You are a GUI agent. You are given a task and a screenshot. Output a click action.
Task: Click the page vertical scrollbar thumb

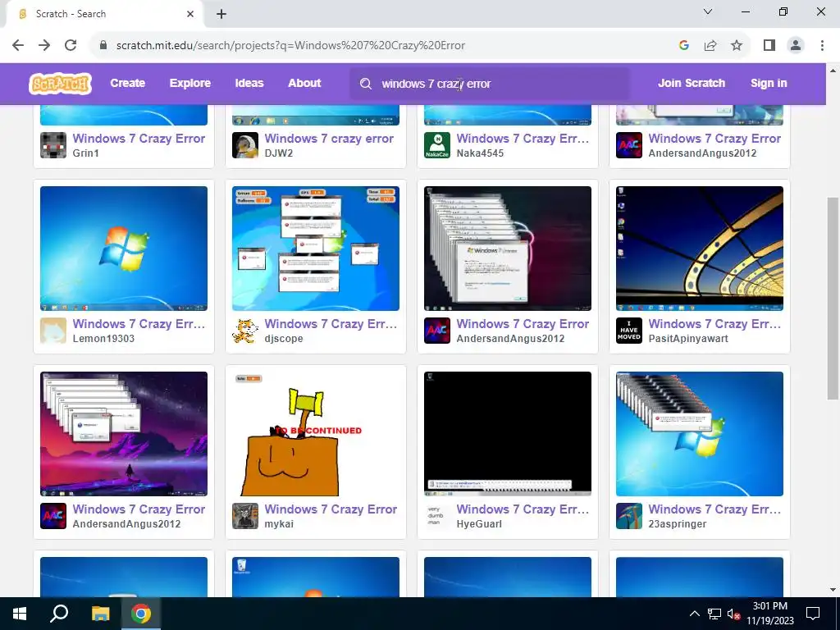coord(833,298)
